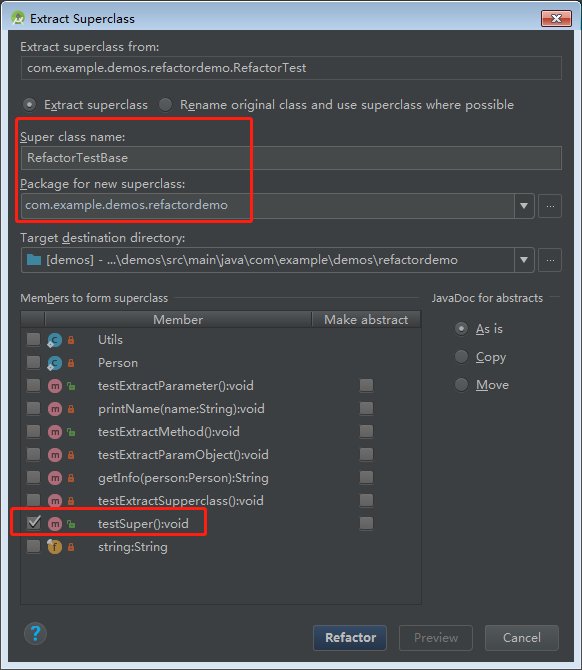Click the Refactor button
The width and height of the screenshot is (582, 670).
[x=350, y=638]
